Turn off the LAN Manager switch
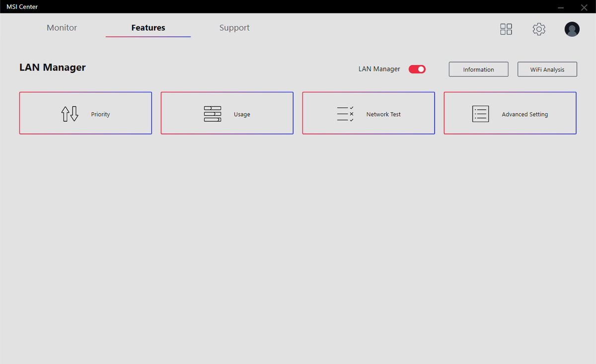 pos(417,69)
